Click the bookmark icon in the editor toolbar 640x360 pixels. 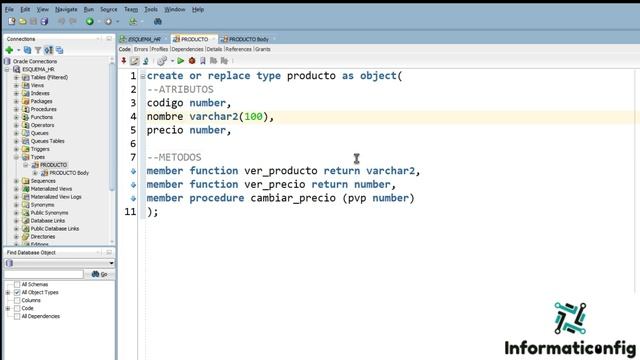tap(203, 61)
